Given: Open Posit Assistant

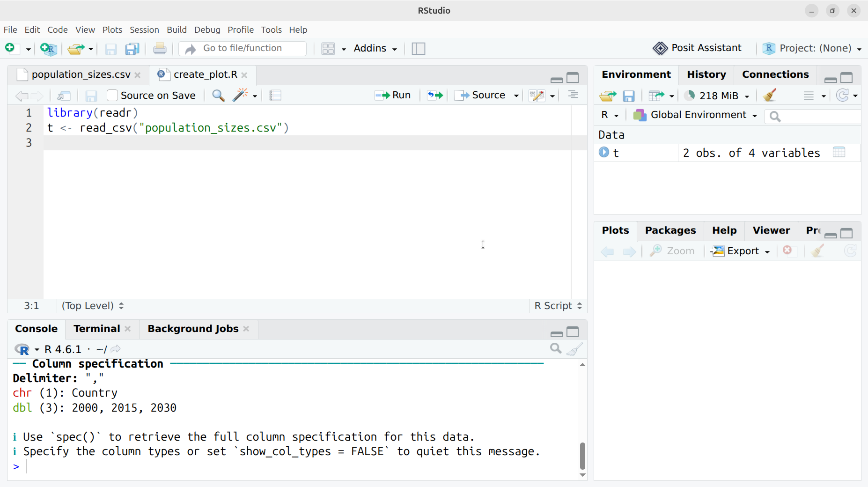Looking at the screenshot, I should 697,48.
